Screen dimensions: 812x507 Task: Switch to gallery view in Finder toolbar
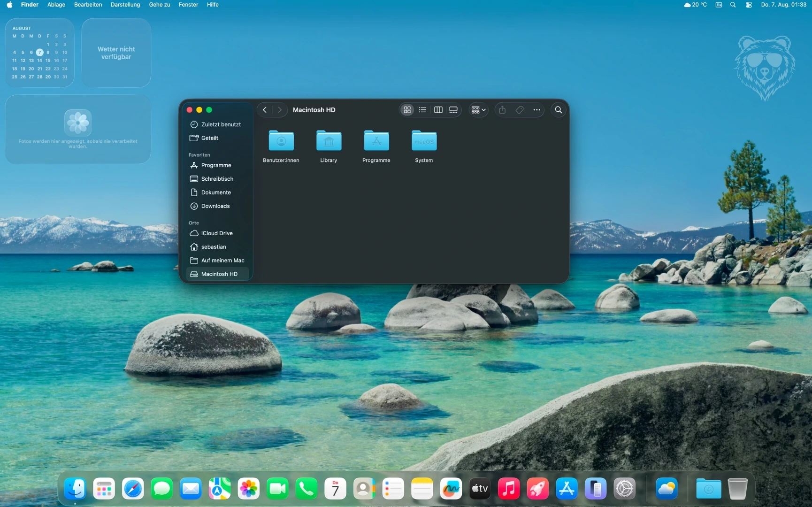coord(453,109)
